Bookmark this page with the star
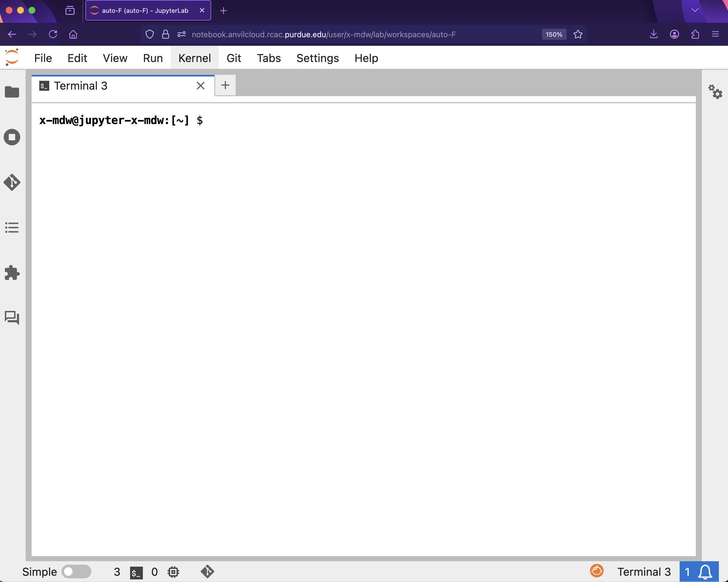 (578, 34)
